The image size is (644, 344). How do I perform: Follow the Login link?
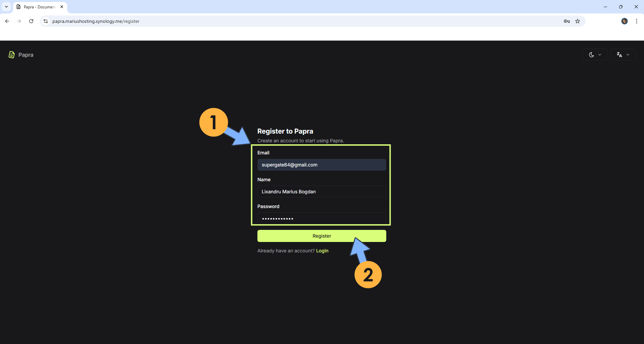coord(322,251)
